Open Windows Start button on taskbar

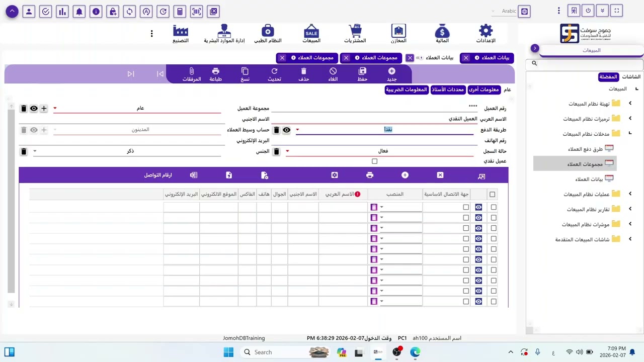click(228, 352)
